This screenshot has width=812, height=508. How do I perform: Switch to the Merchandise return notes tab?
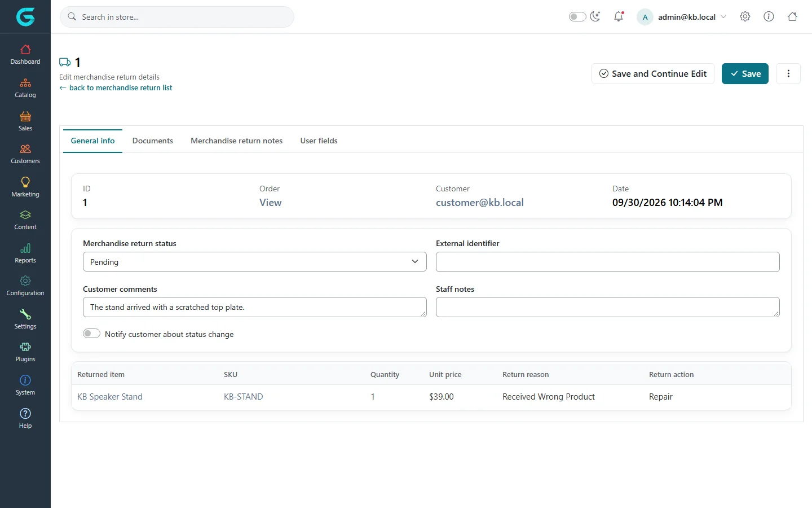tap(237, 141)
